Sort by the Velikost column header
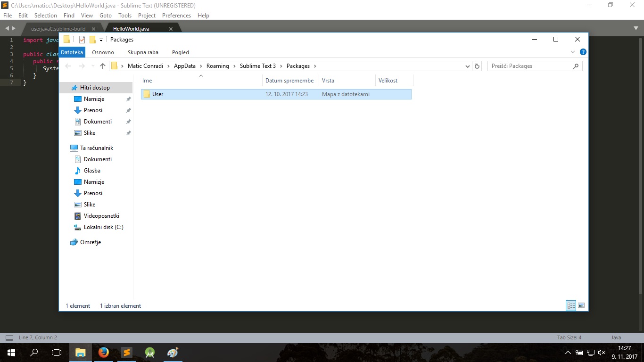Screen dimensions: 644x362 pos(394,81)
